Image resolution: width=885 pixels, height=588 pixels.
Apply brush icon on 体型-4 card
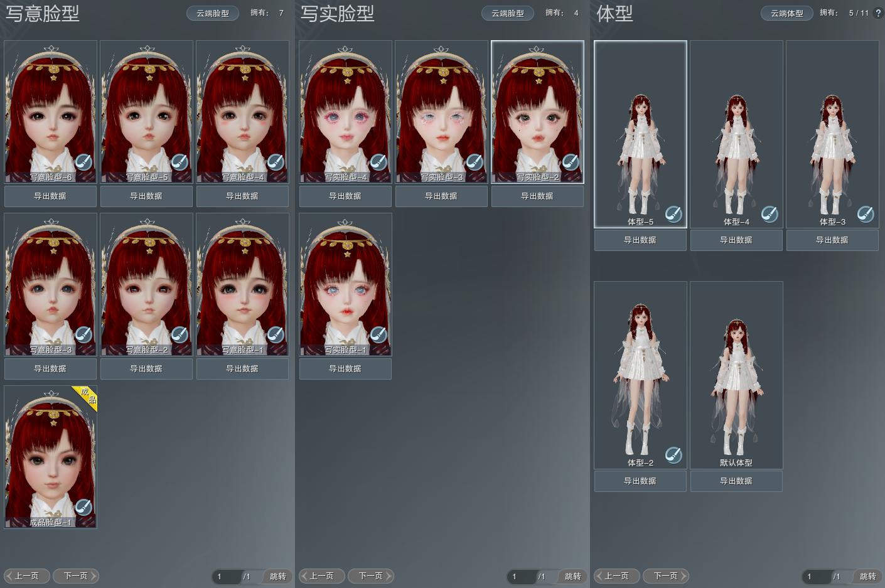770,214
